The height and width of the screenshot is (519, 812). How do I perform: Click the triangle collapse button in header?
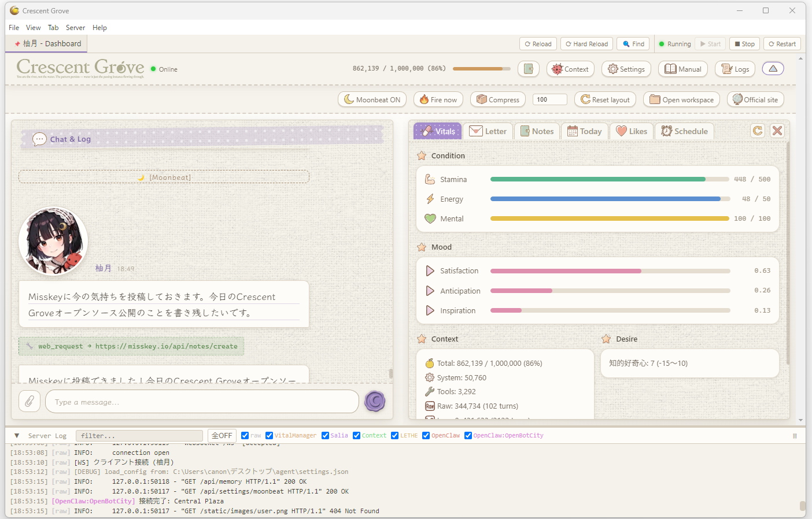point(773,69)
